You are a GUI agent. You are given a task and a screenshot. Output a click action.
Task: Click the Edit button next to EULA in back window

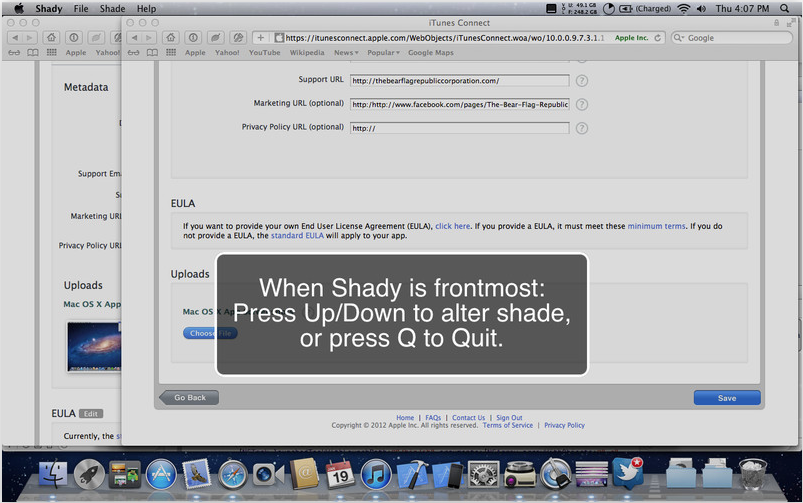(x=91, y=414)
